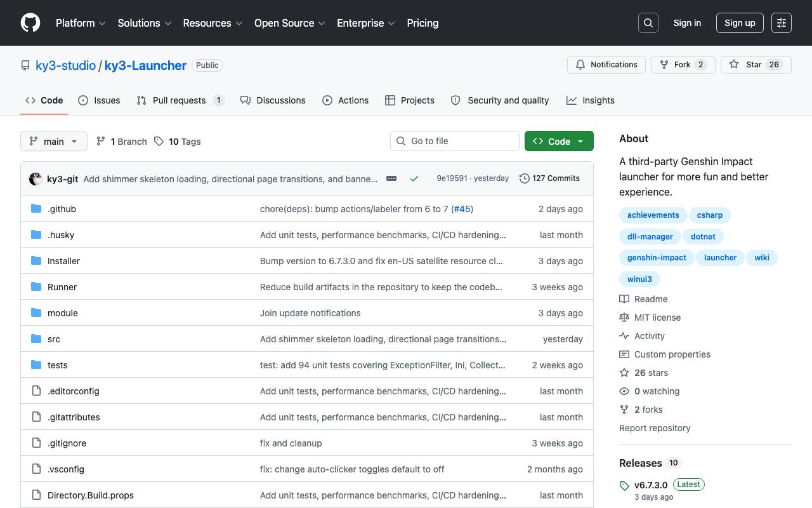Open the genshin-impact topic tag
This screenshot has height=508, width=812.
pyautogui.click(x=657, y=258)
